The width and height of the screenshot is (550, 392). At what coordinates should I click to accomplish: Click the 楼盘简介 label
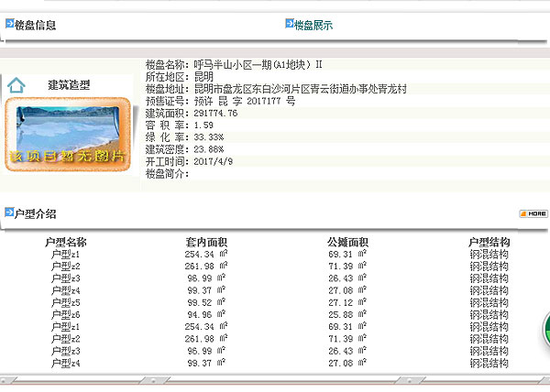[x=168, y=173]
